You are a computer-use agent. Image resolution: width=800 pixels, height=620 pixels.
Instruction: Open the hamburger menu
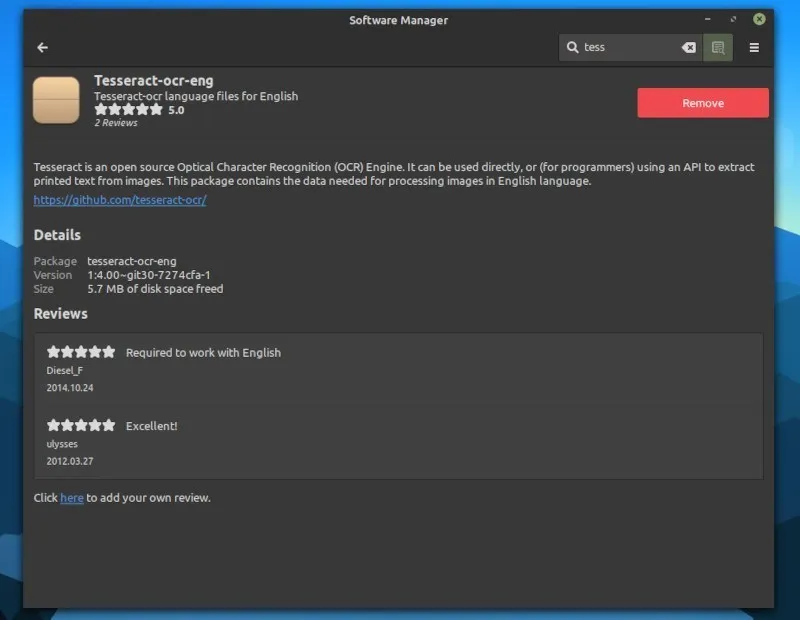[x=754, y=47]
